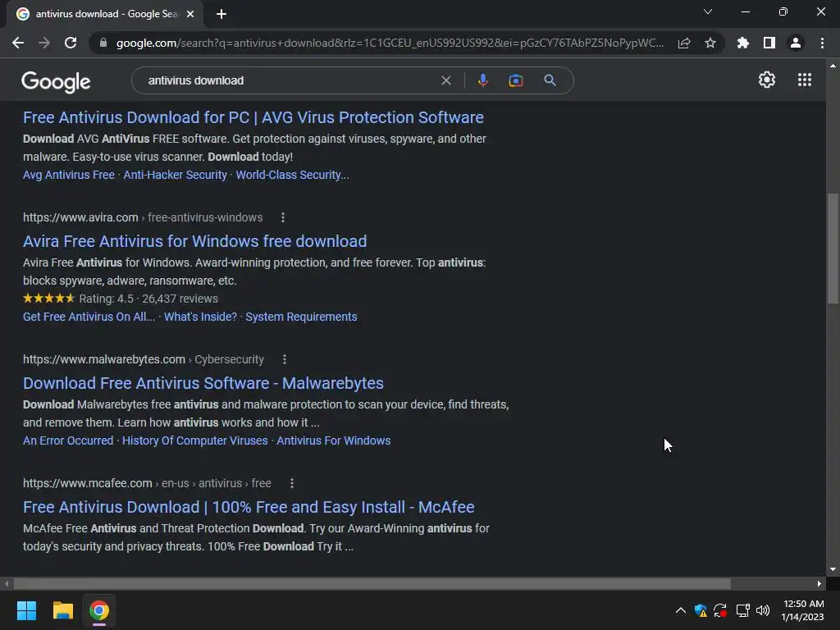Reload the current page
Viewport: 840px width, 630px height.
coord(71,43)
